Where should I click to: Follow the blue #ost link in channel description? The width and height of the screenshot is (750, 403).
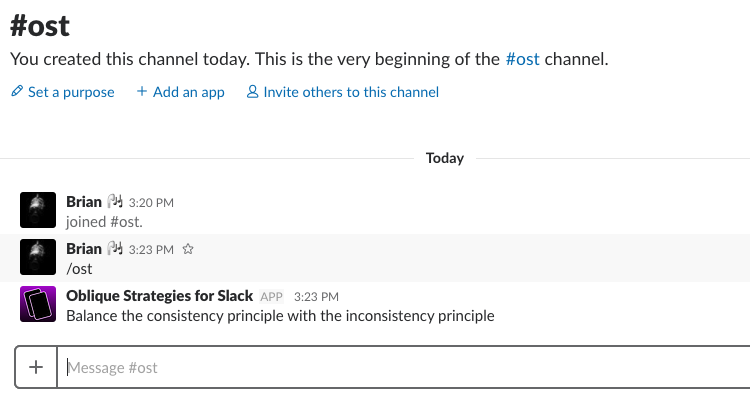pyautogui.click(x=523, y=59)
